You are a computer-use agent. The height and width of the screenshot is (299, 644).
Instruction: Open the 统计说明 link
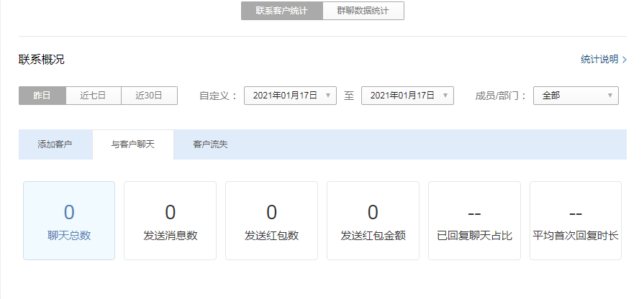point(599,60)
